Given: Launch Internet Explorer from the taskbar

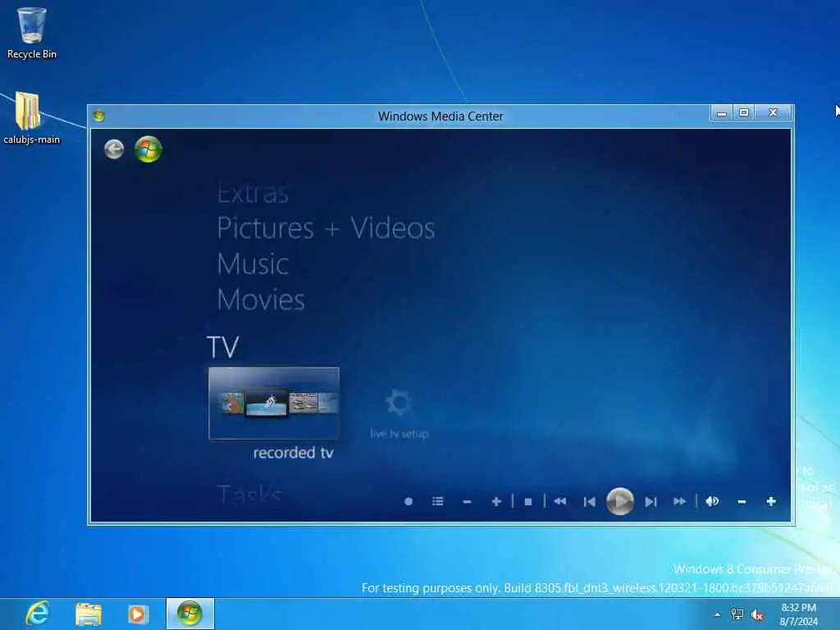Looking at the screenshot, I should 38,614.
